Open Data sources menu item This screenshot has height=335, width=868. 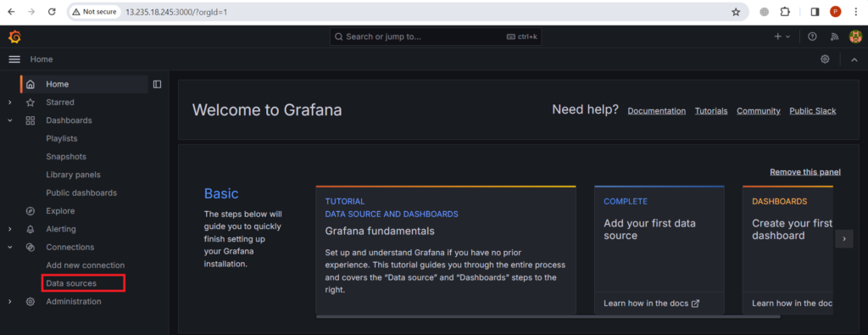coord(71,283)
